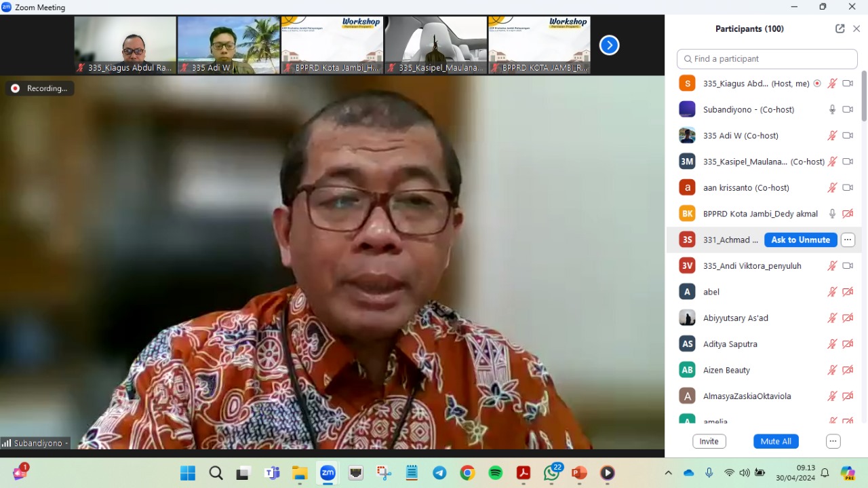Open more options for 331_Achmad participant
Screen dimensions: 868x488
tap(848, 240)
